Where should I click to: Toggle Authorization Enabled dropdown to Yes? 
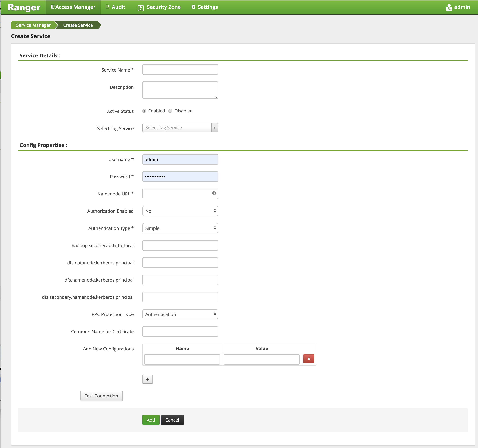click(x=180, y=211)
